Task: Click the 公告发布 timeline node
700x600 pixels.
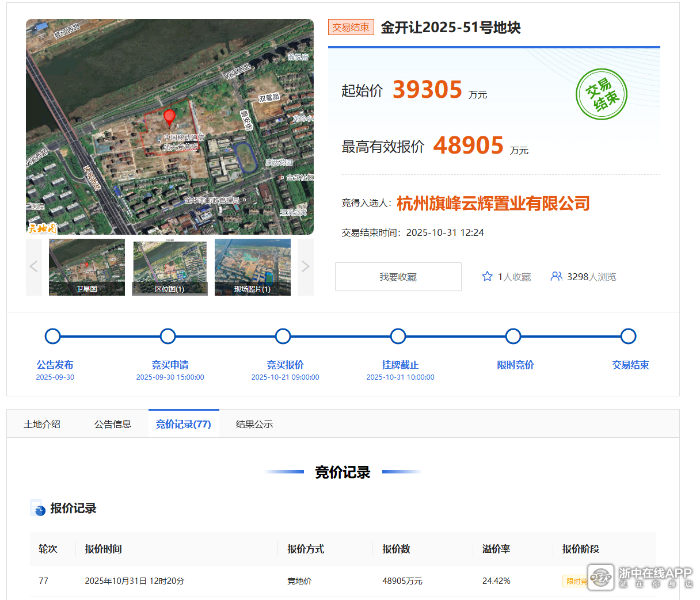Action: (x=53, y=337)
